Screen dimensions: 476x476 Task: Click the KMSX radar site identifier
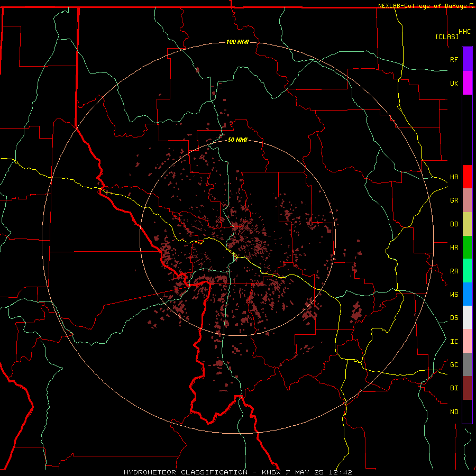click(271, 472)
